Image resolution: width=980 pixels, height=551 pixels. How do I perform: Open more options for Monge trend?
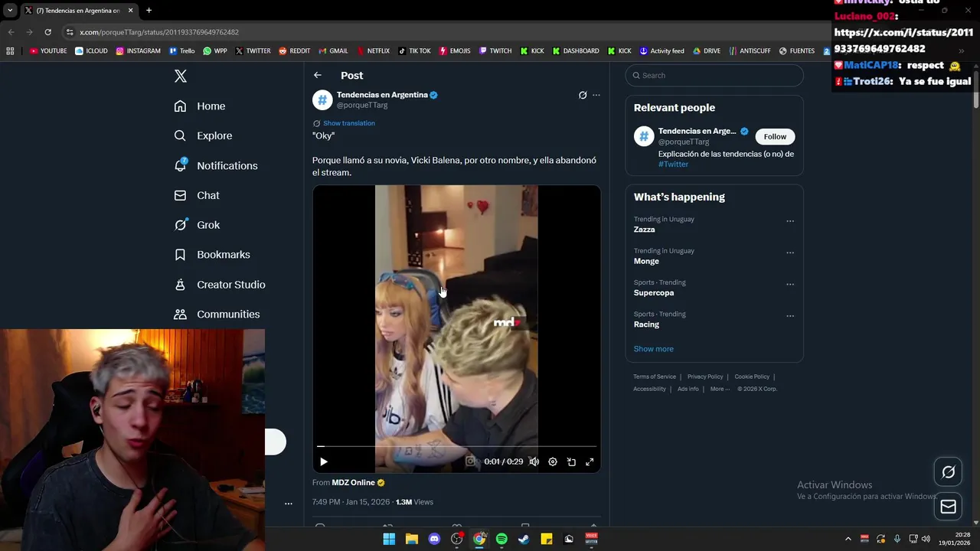pos(790,253)
